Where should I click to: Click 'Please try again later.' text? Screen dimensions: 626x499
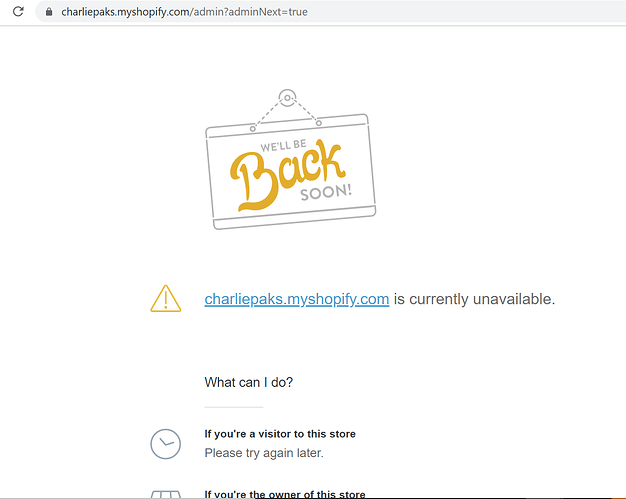pos(264,453)
